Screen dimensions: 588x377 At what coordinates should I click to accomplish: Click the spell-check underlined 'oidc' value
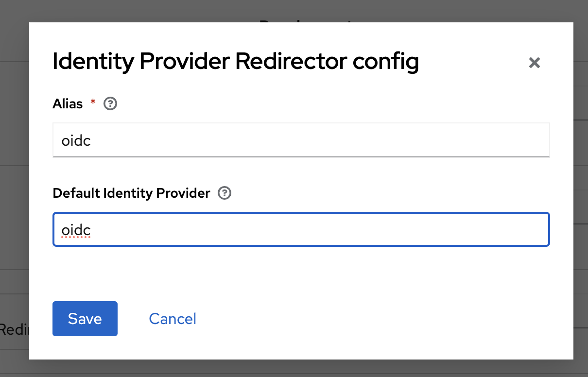click(76, 230)
